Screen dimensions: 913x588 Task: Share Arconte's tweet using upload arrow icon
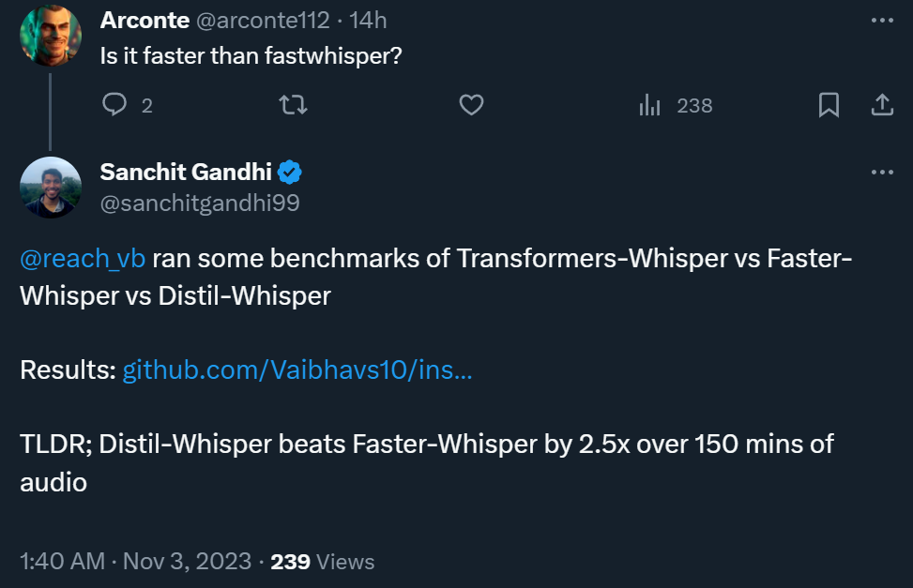(x=882, y=105)
